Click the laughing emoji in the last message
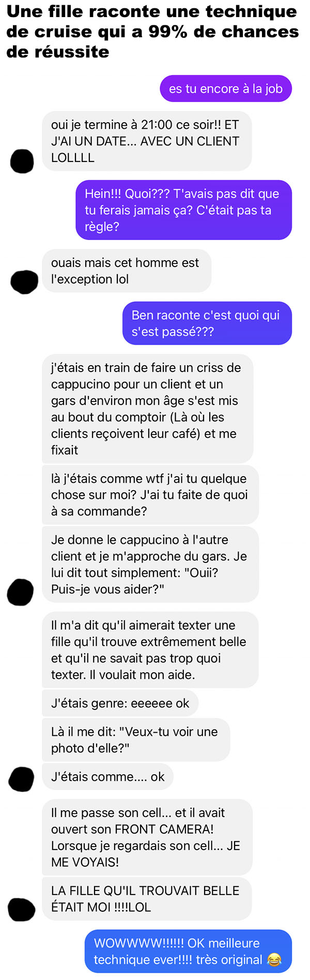The height and width of the screenshot is (980, 310). coord(274,960)
